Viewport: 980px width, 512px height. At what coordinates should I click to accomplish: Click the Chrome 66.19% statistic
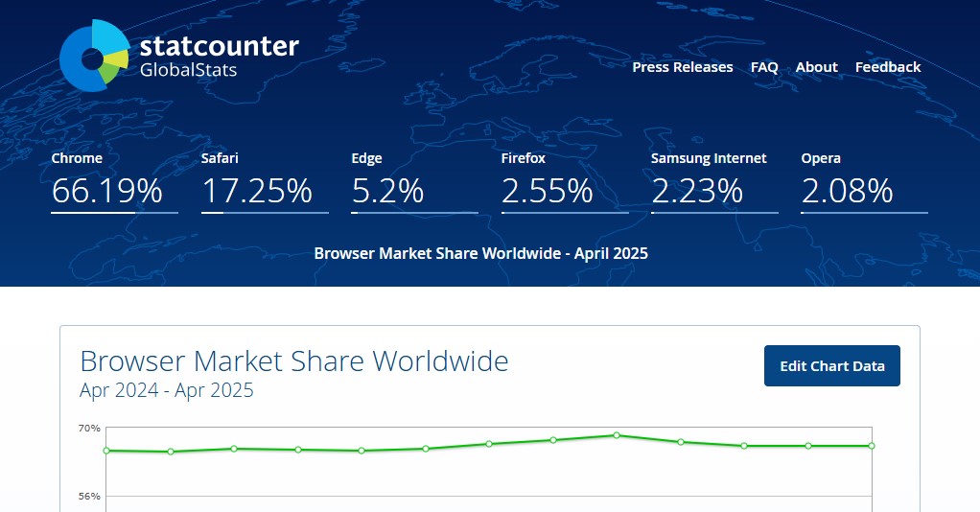(x=106, y=191)
